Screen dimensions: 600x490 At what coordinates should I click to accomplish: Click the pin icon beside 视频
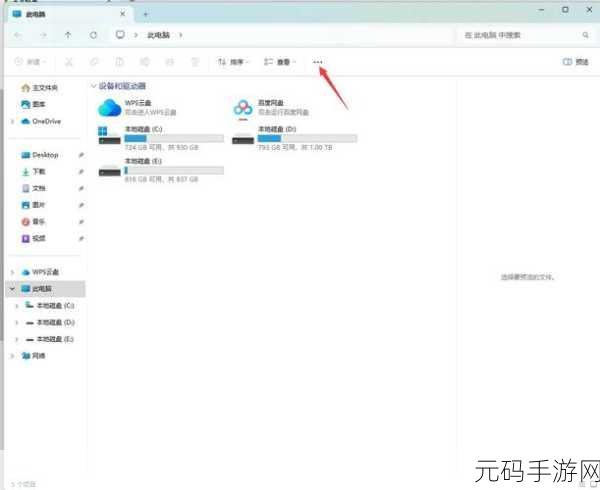click(81, 239)
